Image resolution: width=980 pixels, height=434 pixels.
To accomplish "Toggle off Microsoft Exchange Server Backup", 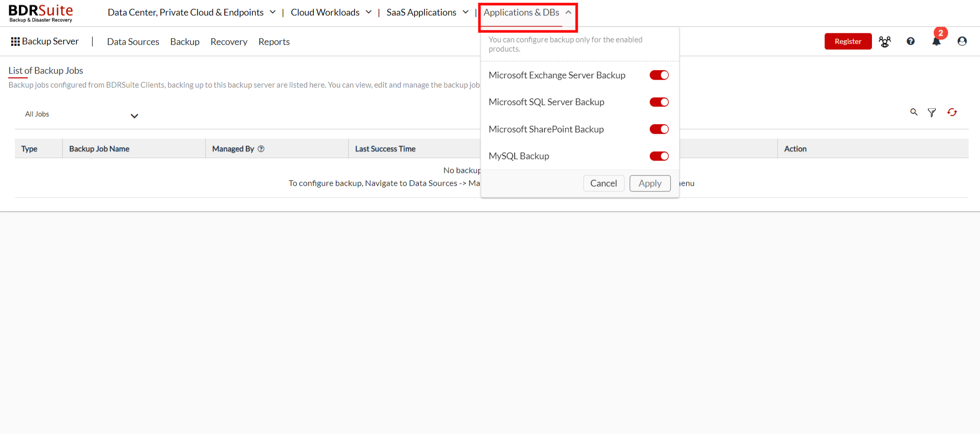I will pyautogui.click(x=659, y=75).
